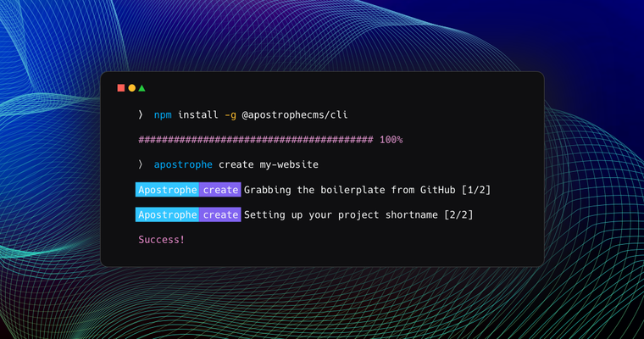
Task: Click the hash-mark progress bar
Action: (x=256, y=140)
